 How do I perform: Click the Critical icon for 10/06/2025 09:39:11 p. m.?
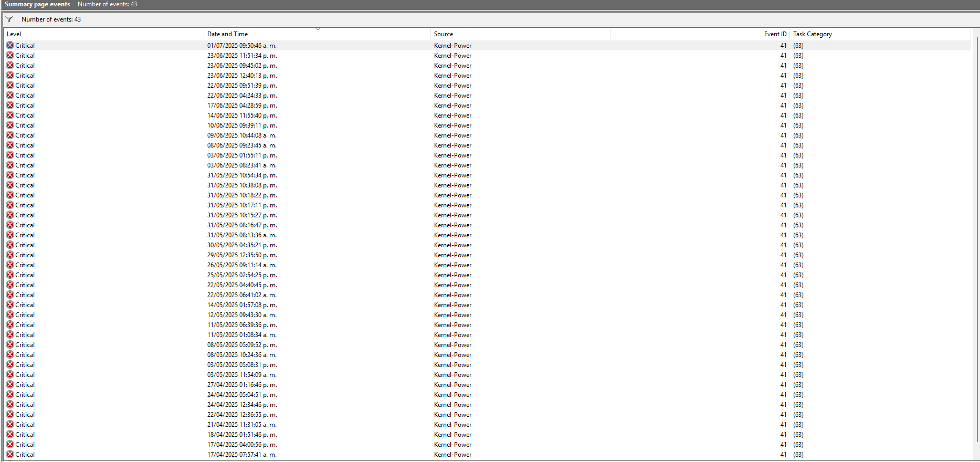10,125
